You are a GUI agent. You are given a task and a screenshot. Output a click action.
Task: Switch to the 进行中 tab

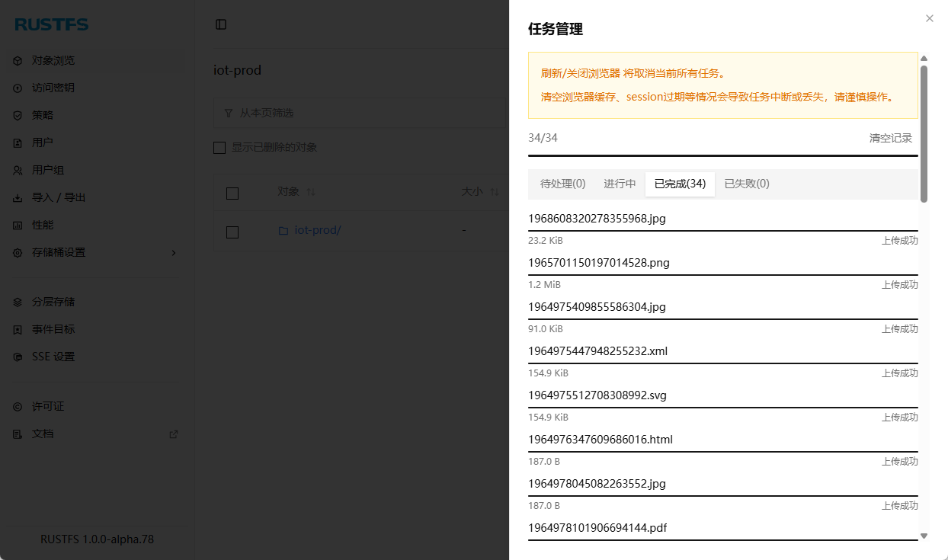tap(620, 184)
